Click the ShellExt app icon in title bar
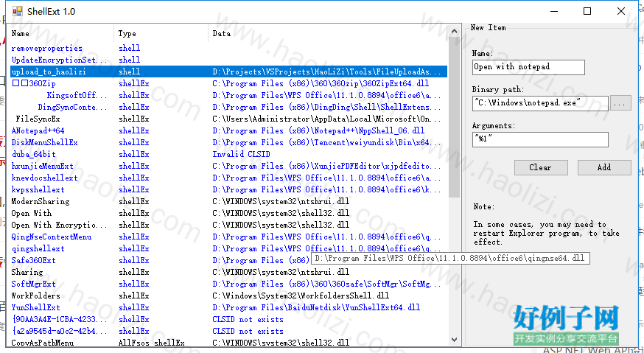The width and height of the screenshot is (644, 353). [x=17, y=11]
